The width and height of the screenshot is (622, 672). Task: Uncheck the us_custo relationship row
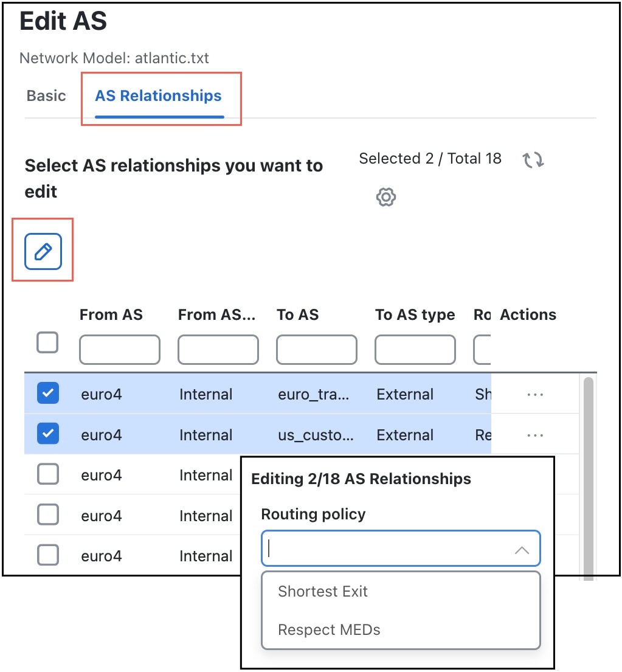[x=47, y=434]
